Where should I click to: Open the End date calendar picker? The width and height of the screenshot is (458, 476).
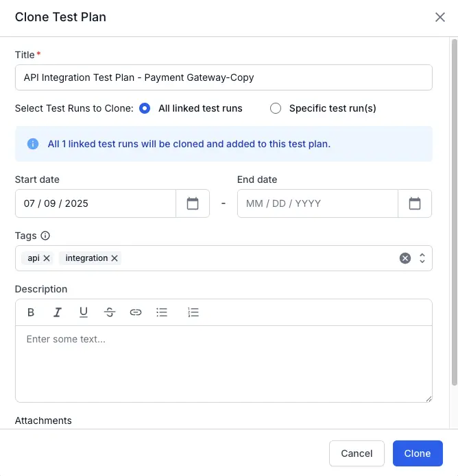click(x=415, y=203)
